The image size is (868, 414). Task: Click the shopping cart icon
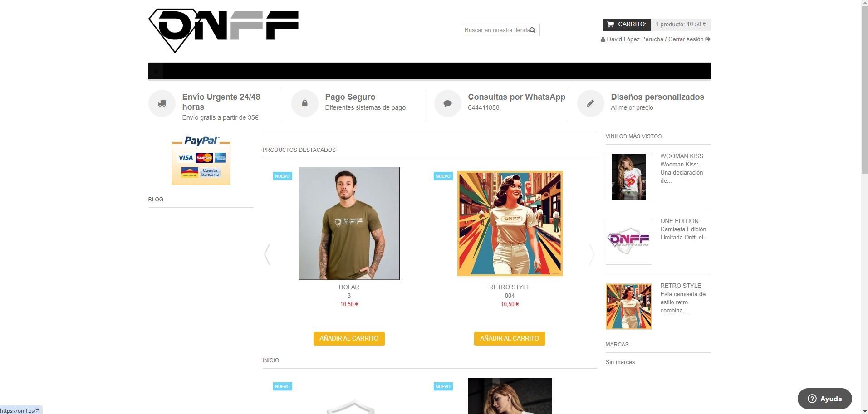(610, 24)
